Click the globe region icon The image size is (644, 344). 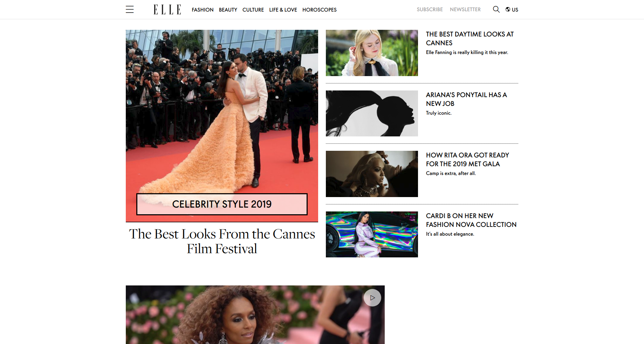(508, 9)
